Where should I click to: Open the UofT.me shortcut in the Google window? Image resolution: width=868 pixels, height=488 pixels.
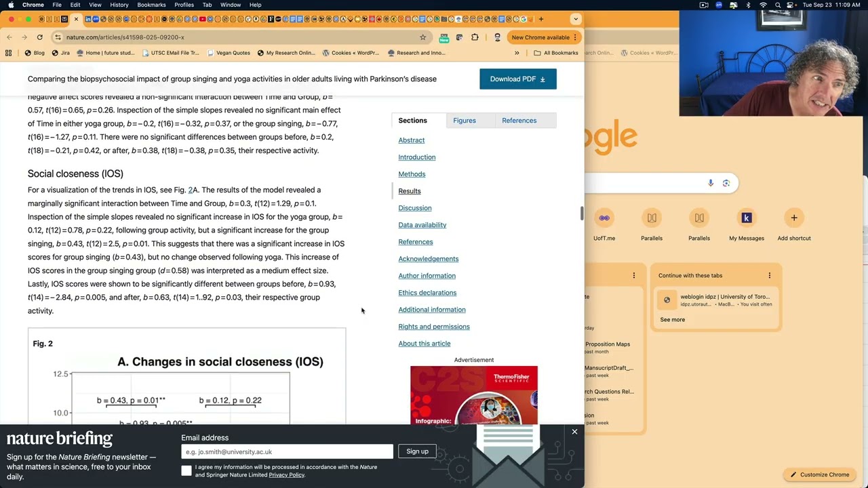(604, 224)
